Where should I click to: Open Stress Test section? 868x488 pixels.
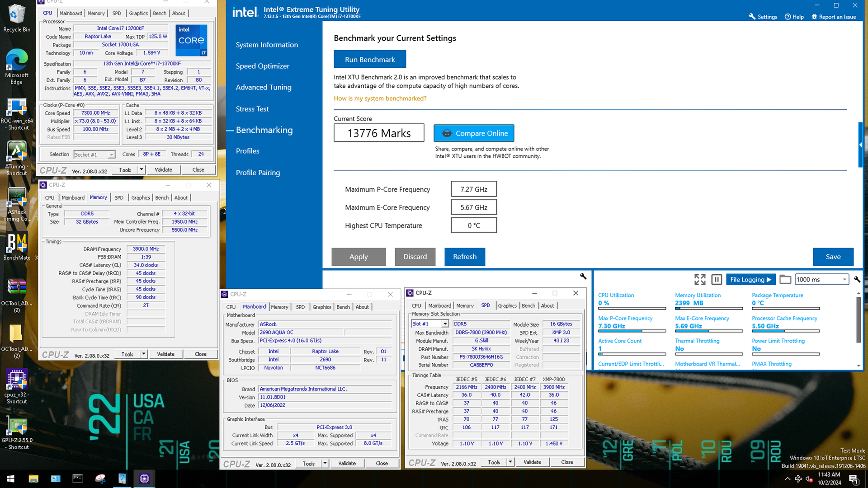click(252, 109)
